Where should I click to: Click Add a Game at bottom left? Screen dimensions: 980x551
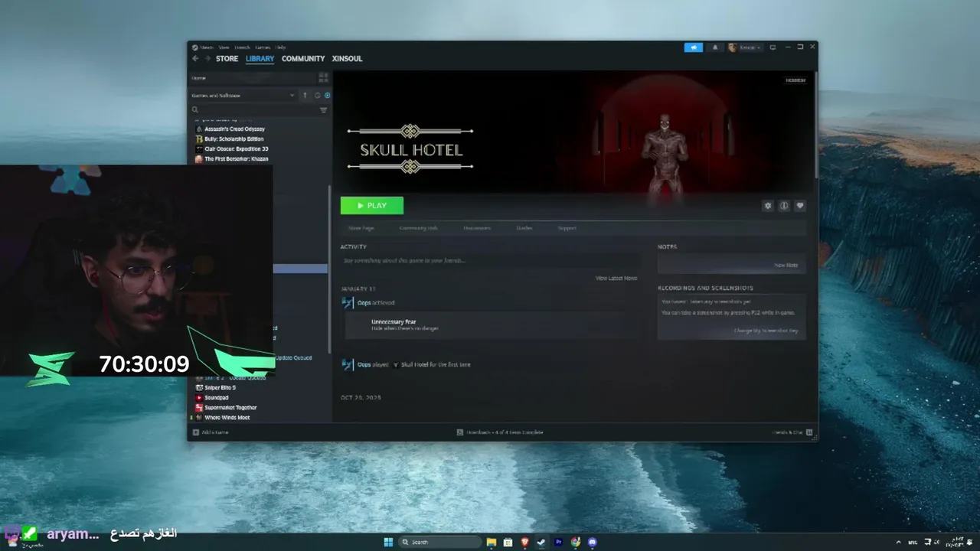[211, 432]
